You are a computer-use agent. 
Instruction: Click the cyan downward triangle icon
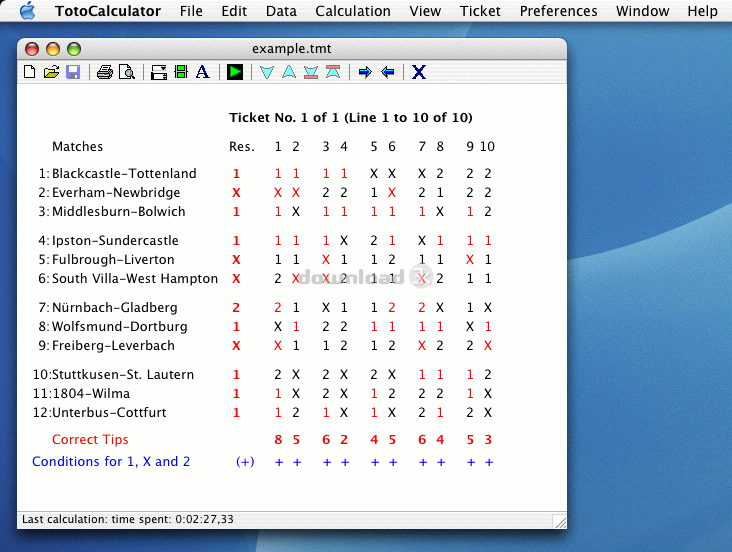[267, 72]
